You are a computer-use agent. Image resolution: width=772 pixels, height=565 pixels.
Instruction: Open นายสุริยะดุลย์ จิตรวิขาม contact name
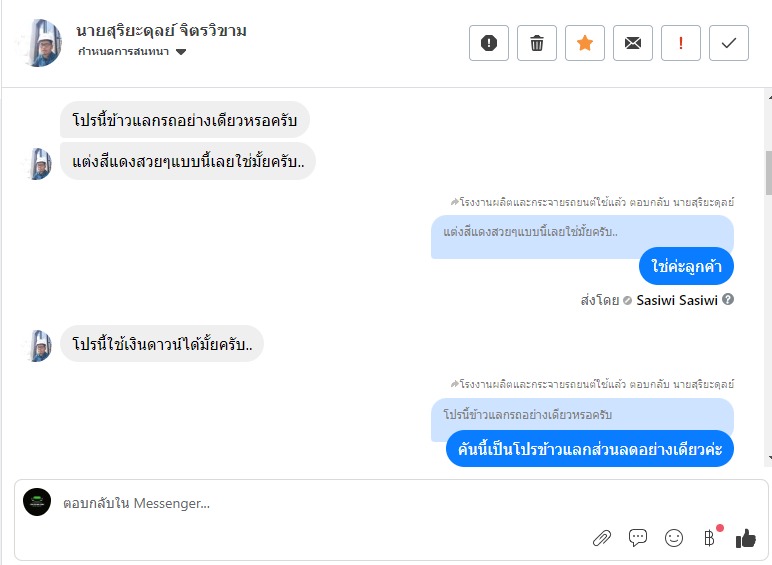(161, 31)
